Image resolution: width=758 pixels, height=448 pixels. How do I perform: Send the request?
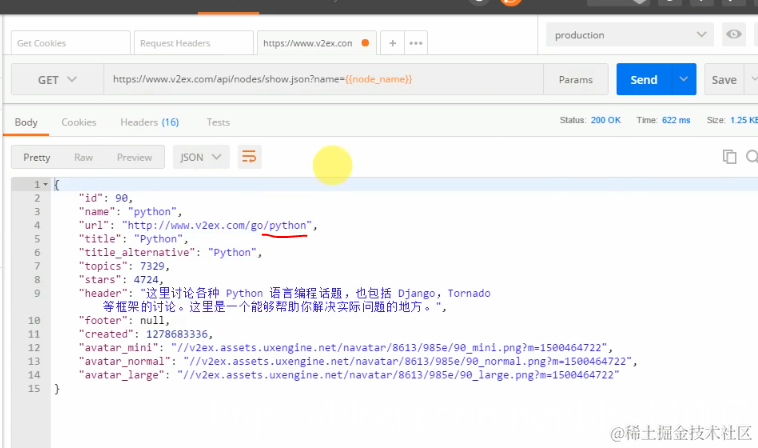pos(643,80)
